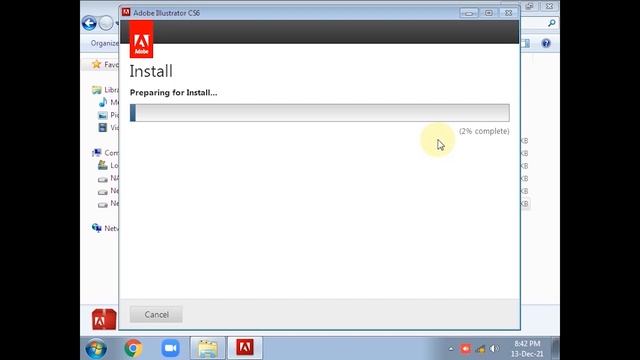Click the Explorer Back arrow button
The image size is (640, 360).
tap(89, 23)
